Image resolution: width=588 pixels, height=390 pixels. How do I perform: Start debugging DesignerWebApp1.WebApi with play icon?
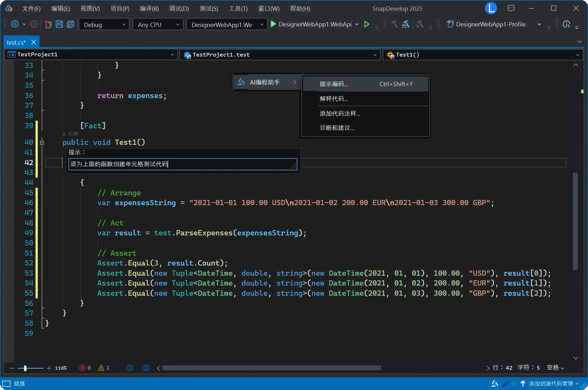click(273, 24)
